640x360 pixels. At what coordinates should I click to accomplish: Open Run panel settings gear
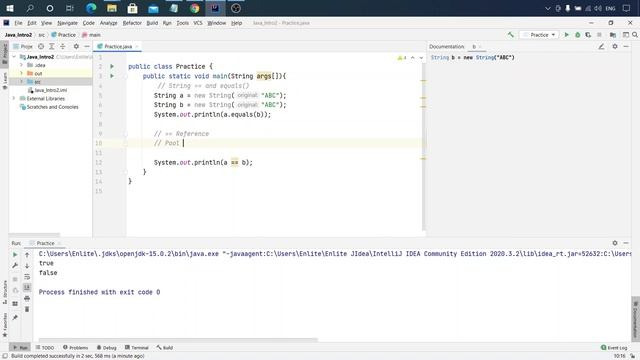[615, 243]
